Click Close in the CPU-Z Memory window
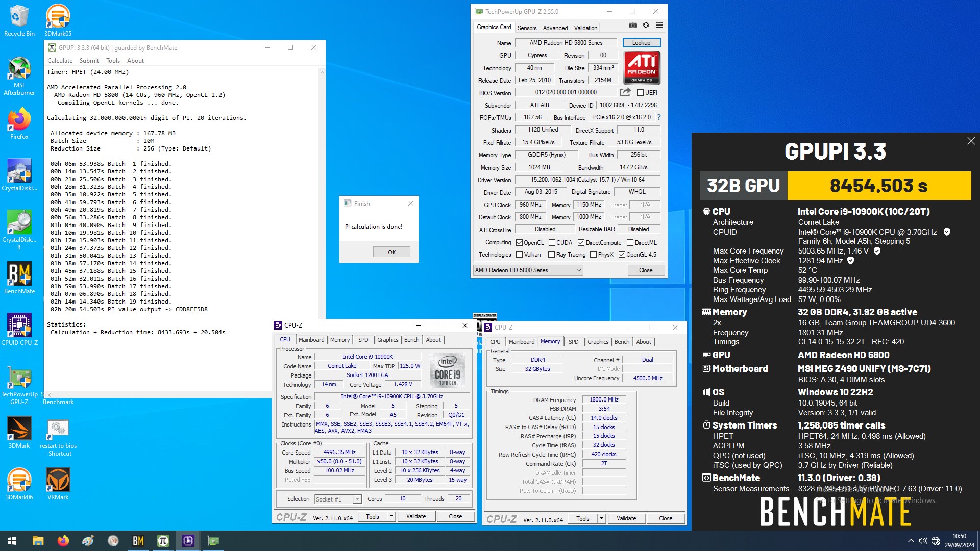 [x=666, y=518]
